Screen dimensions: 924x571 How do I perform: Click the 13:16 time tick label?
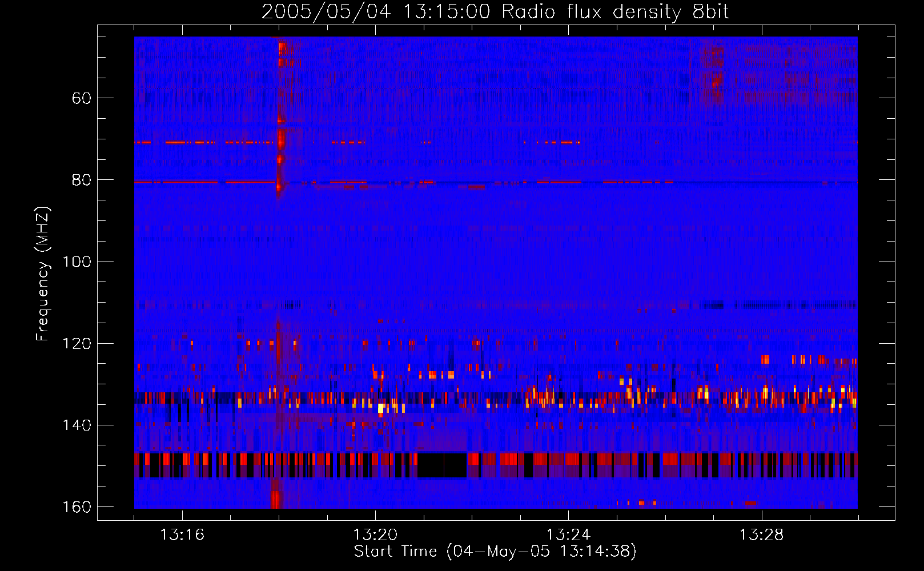[x=182, y=535]
